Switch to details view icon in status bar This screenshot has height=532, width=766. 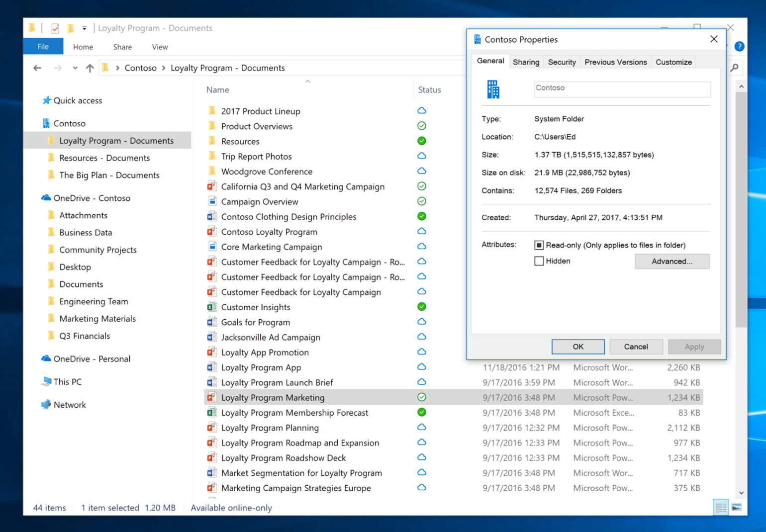click(x=721, y=508)
